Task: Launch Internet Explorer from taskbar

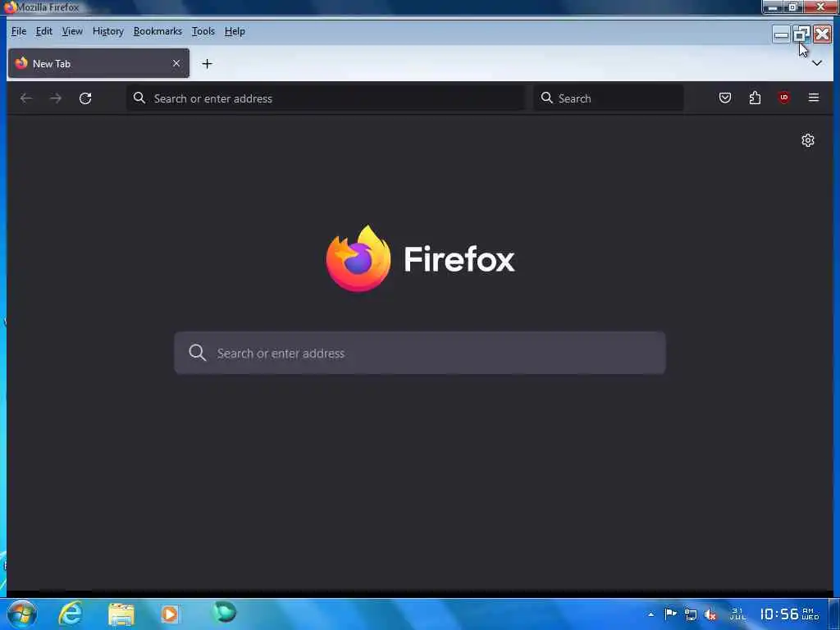Action: pos(71,614)
